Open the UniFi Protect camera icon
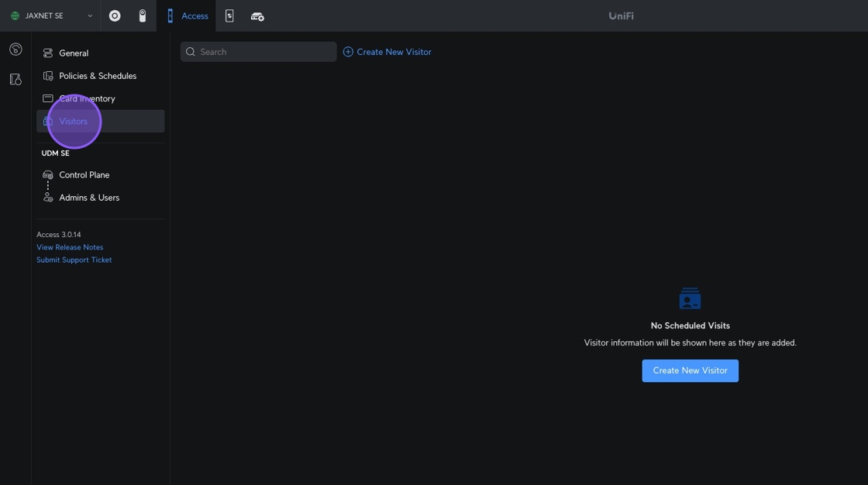Viewport: 868px width, 485px height. click(143, 15)
